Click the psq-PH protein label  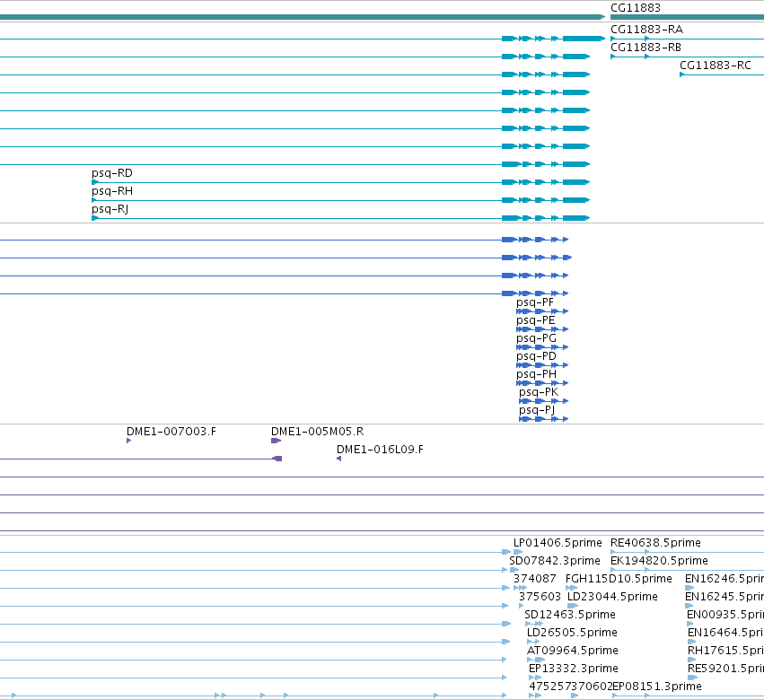(x=537, y=374)
